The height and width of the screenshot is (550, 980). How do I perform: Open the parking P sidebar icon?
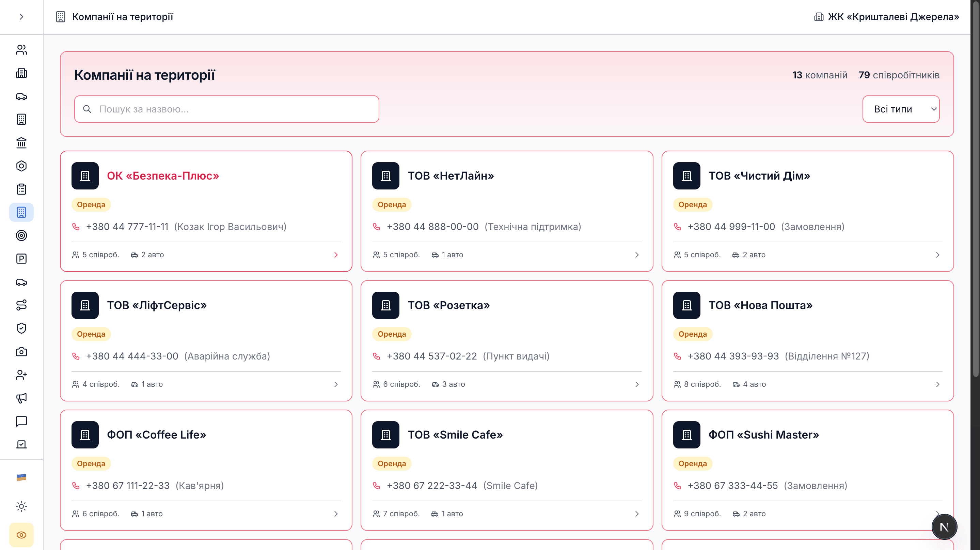click(21, 259)
